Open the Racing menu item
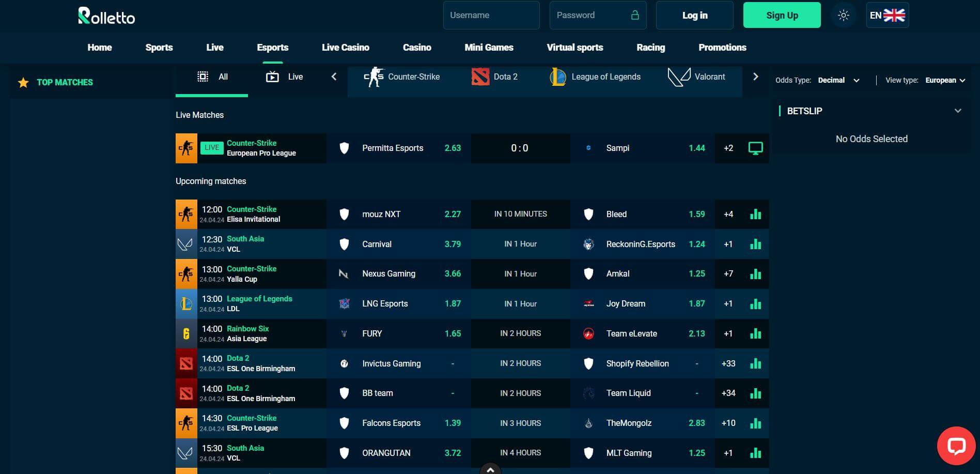Screen dimensions: 980x474 point(650,47)
